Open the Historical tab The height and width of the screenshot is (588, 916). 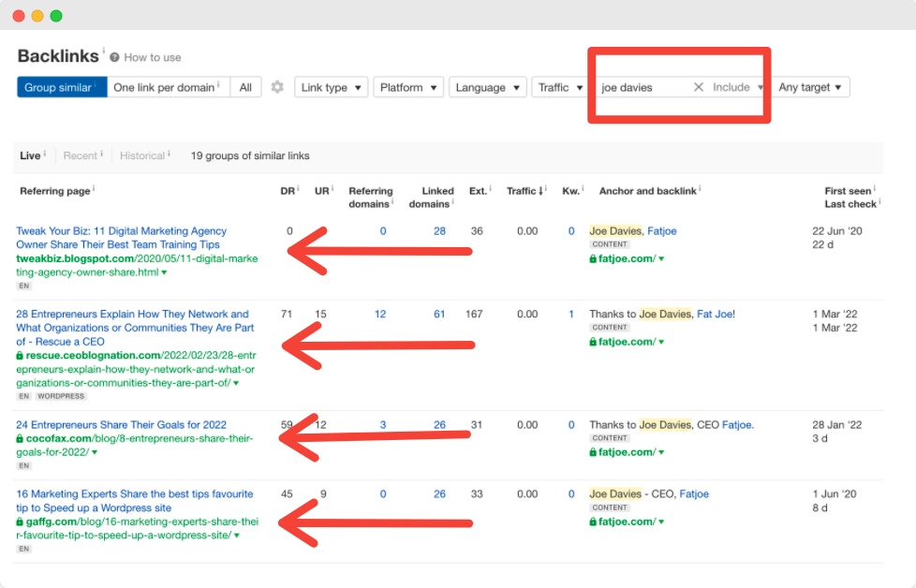click(x=143, y=155)
